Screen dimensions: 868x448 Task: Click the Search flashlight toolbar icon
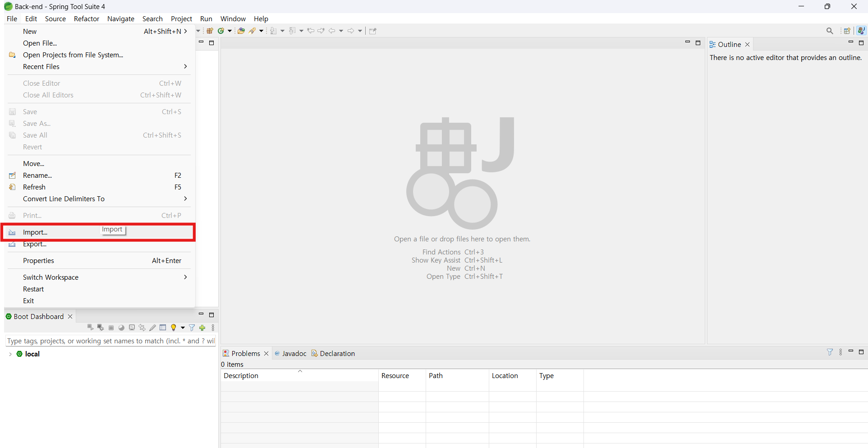click(x=253, y=31)
